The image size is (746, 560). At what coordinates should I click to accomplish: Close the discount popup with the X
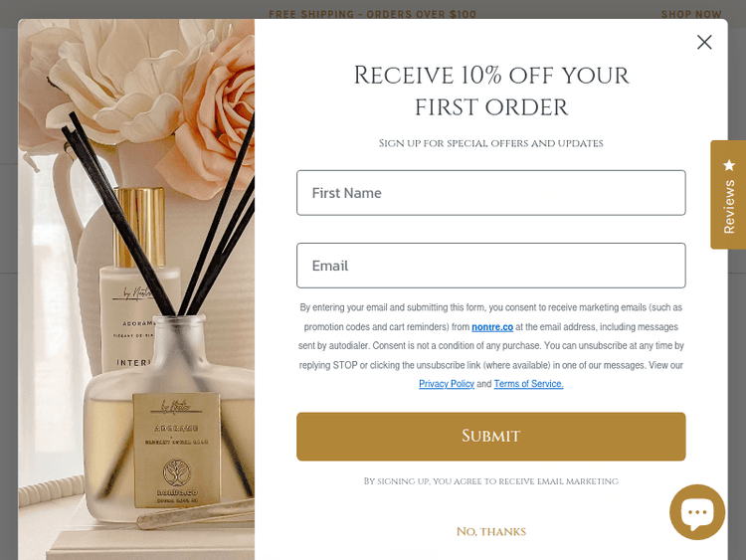[704, 43]
